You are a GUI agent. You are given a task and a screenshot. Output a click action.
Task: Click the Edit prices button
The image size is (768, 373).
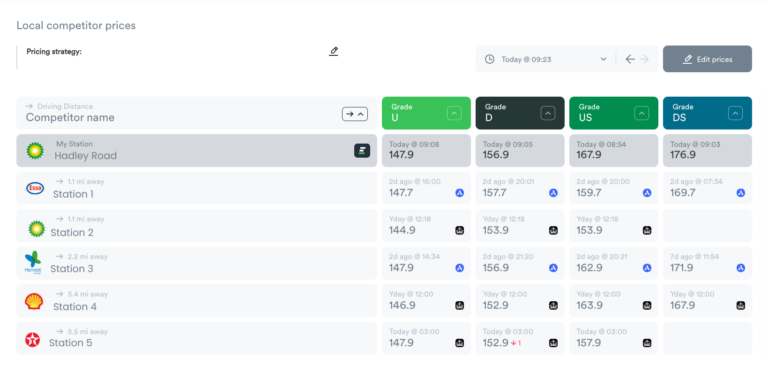pos(707,59)
